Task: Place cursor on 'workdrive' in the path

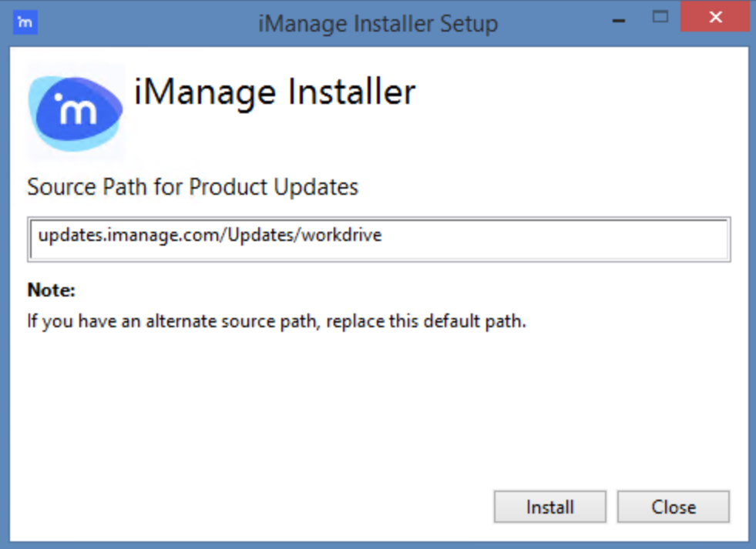Action: coord(343,236)
